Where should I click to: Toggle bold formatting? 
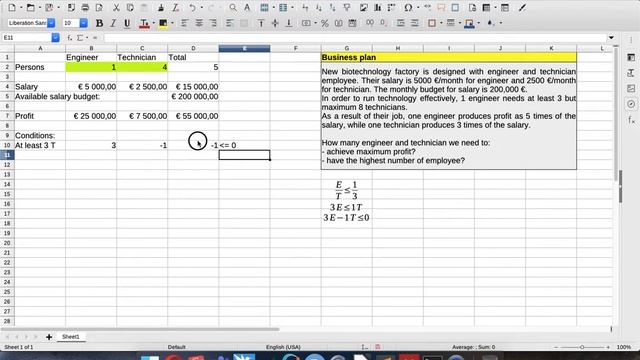pos(99,23)
